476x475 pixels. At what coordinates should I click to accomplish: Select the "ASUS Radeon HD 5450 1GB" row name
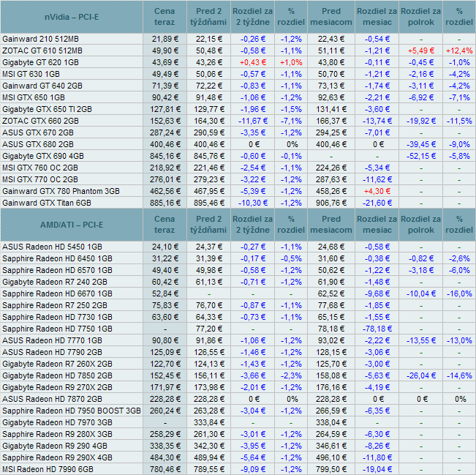[52, 247]
